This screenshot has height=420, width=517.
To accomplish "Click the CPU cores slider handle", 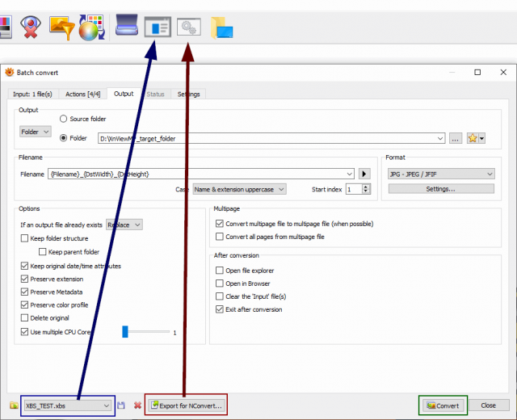I will click(125, 332).
